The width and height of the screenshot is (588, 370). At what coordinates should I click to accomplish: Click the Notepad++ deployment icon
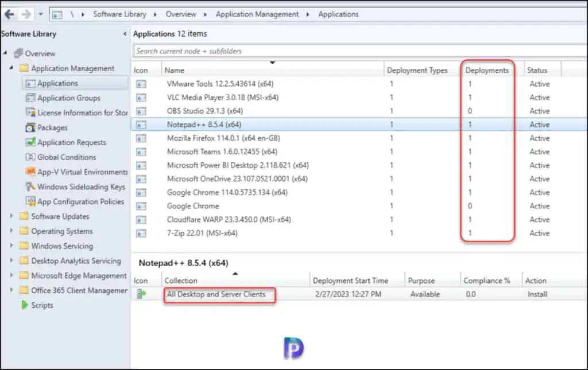[141, 294]
